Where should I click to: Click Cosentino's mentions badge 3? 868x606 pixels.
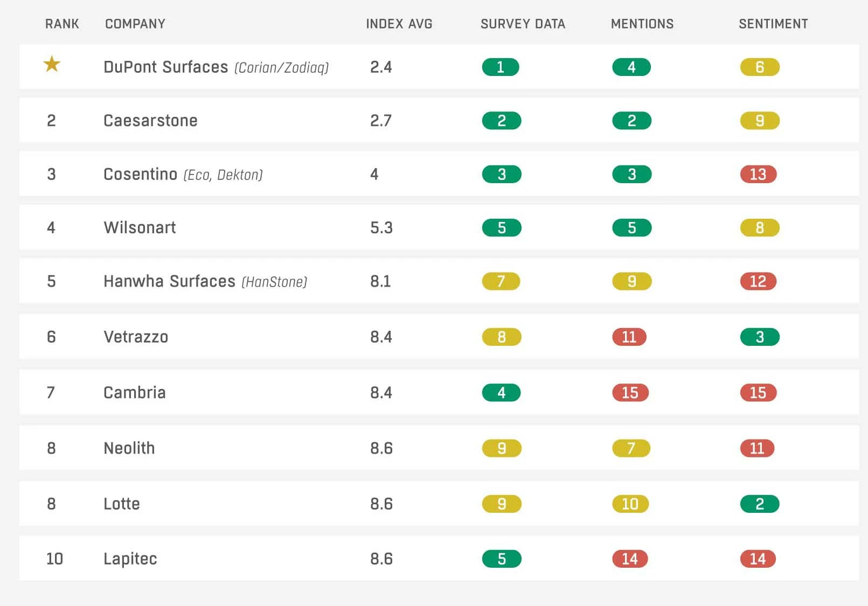632,174
